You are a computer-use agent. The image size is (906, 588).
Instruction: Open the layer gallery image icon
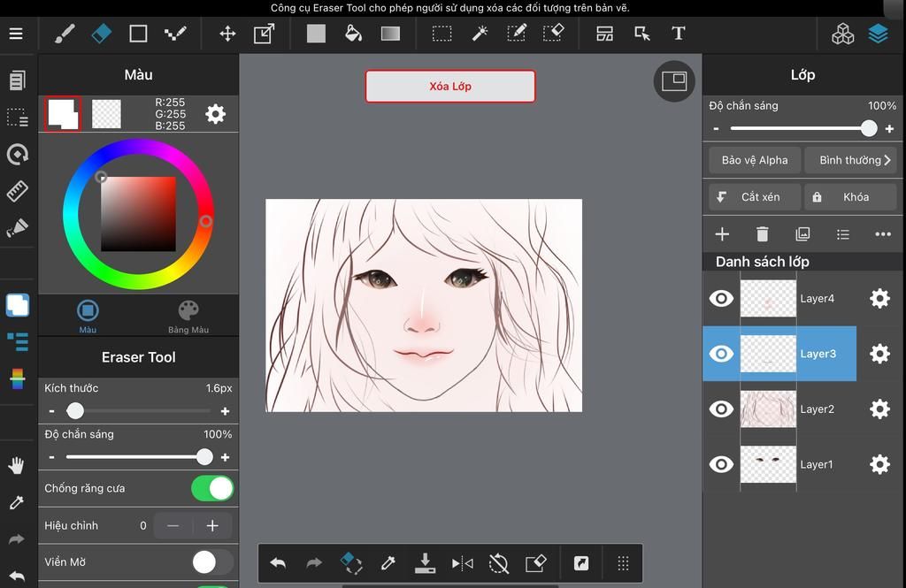(x=802, y=234)
